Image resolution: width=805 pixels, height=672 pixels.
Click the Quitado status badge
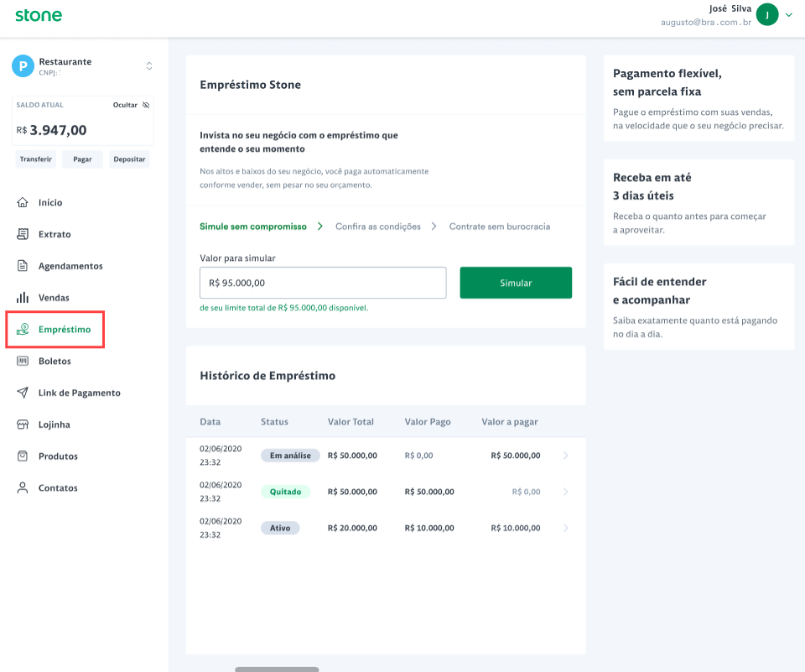285,492
